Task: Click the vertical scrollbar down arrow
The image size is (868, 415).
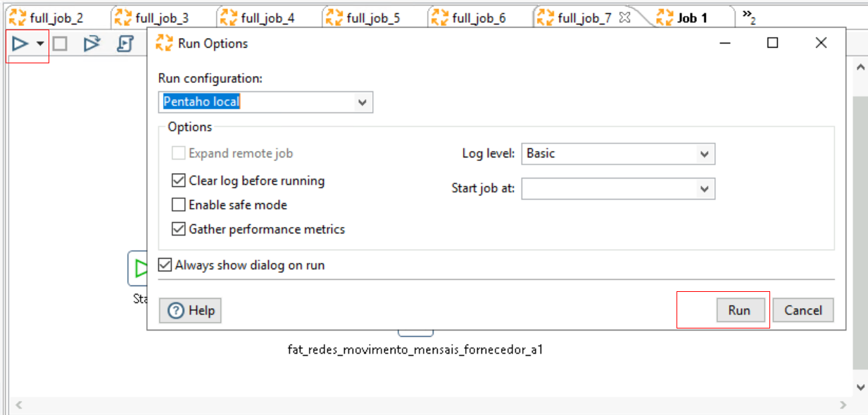Action: pyautogui.click(x=860, y=387)
